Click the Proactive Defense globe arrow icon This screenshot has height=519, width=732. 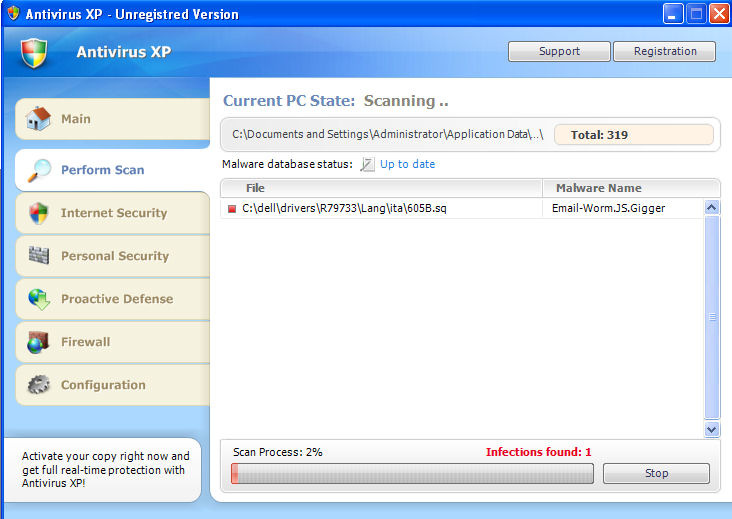(39, 299)
